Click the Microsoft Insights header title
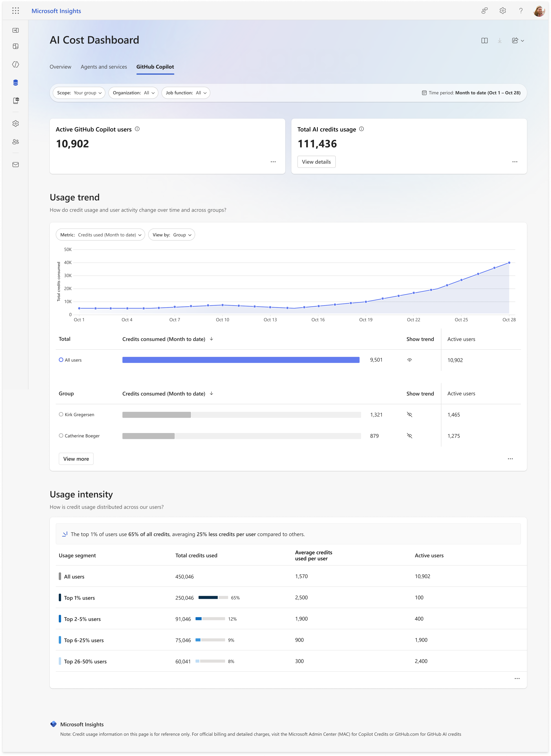The height and width of the screenshot is (756, 551). (56, 11)
